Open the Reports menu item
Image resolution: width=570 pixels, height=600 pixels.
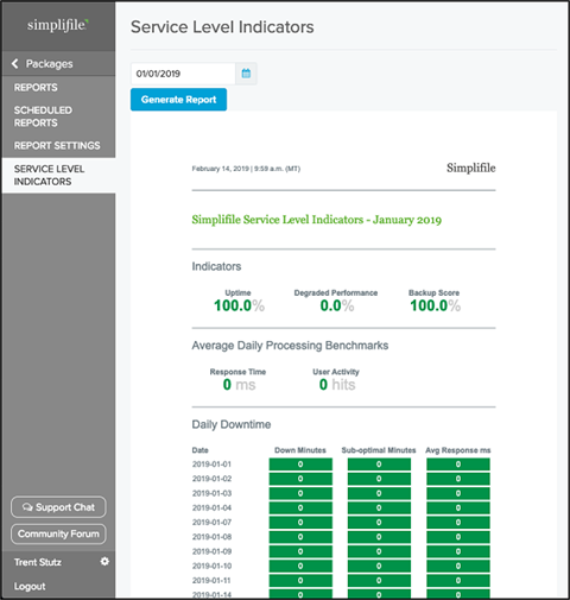point(36,88)
